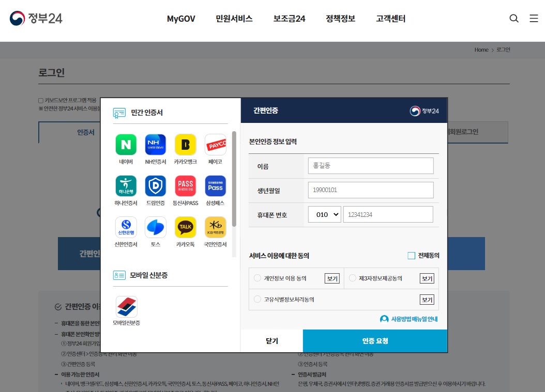
Task: Open the MyGOV menu
Action: click(181, 19)
